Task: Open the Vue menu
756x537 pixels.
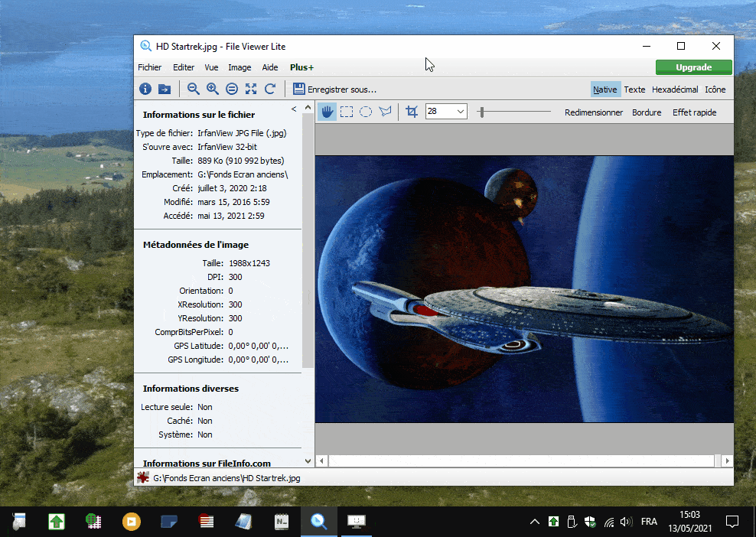Action: (x=211, y=67)
